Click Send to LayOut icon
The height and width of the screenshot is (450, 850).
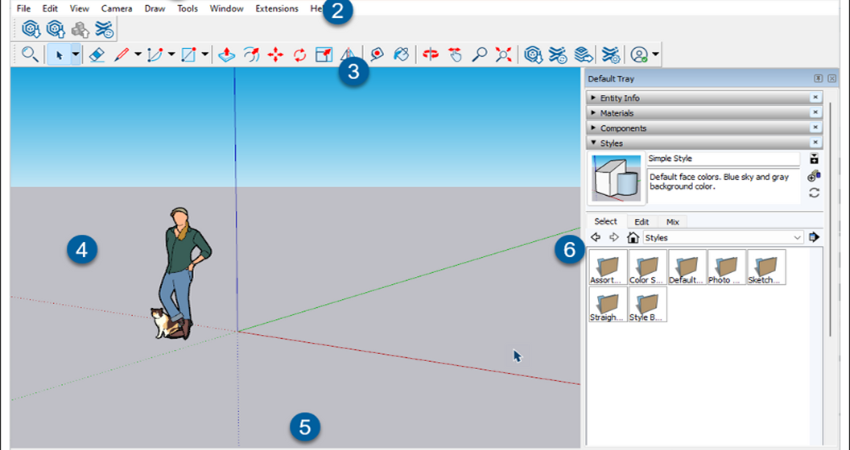coord(583,54)
